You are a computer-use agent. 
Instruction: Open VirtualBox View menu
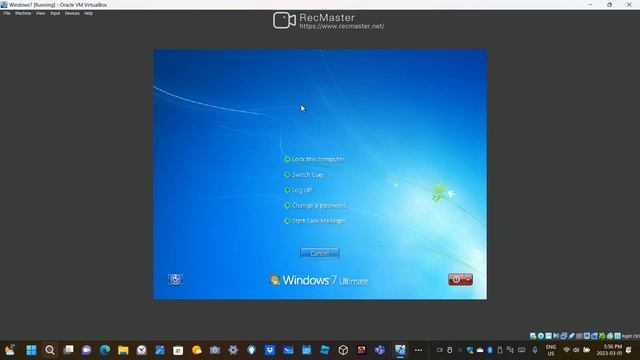pos(40,13)
